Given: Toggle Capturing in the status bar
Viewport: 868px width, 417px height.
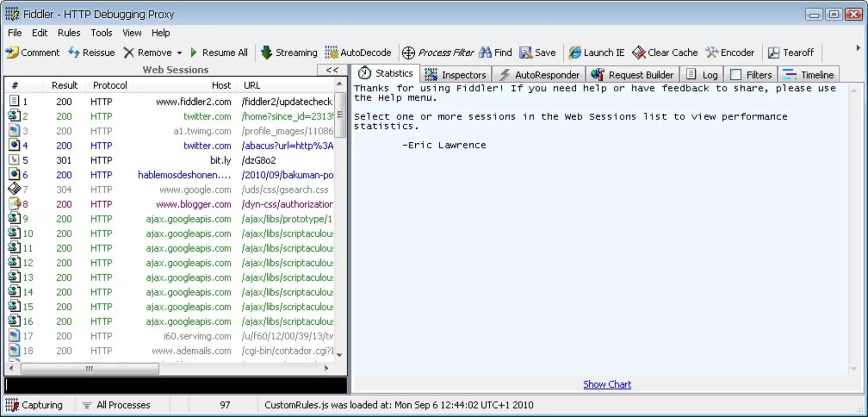Looking at the screenshot, I should click(x=34, y=405).
